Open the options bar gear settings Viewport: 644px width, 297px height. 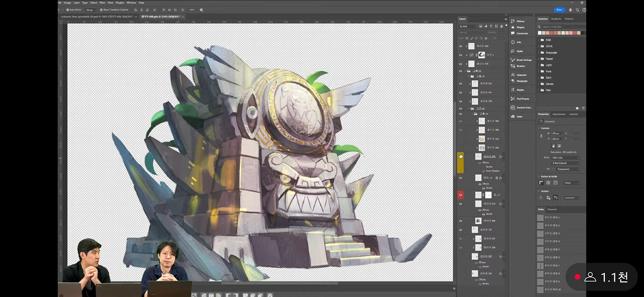[x=201, y=10]
